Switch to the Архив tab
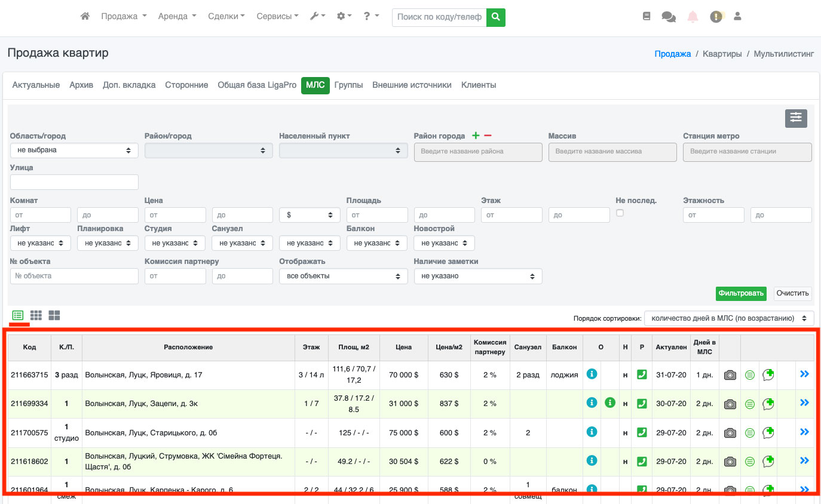 (81, 85)
